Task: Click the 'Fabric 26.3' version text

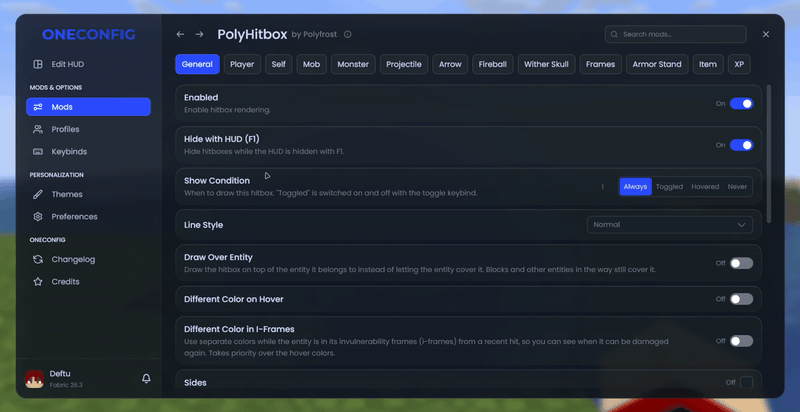Action: [66, 385]
